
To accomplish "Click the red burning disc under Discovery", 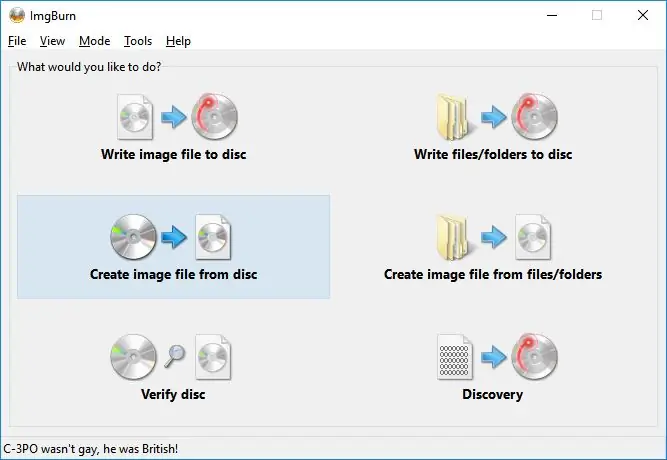I will click(534, 357).
